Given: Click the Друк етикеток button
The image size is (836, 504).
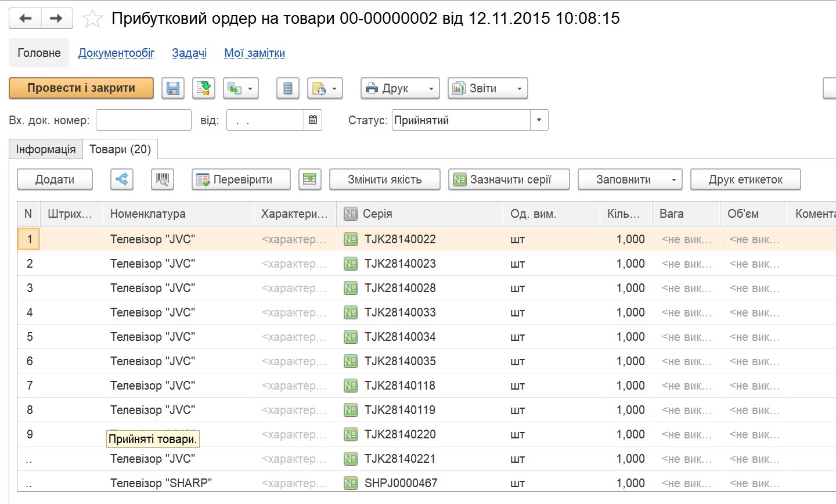Looking at the screenshot, I should pyautogui.click(x=745, y=179).
